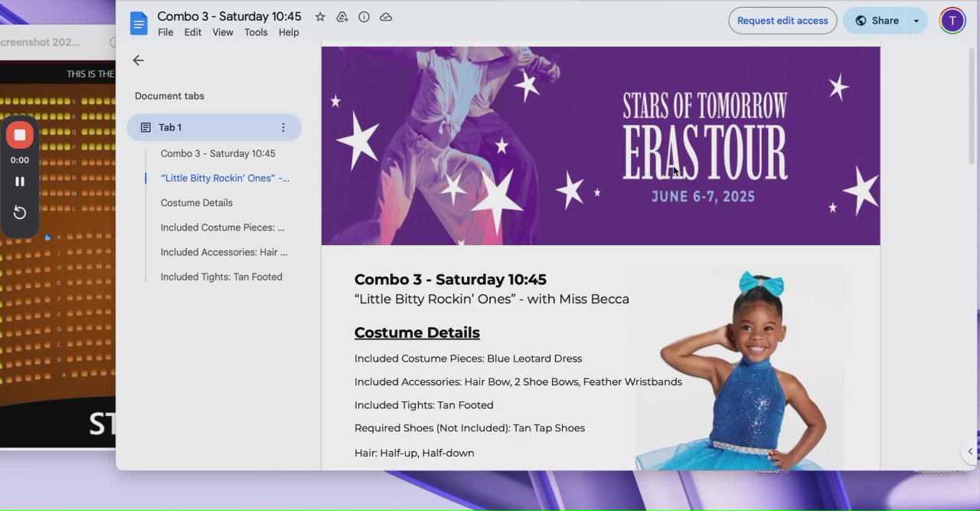Click the document title Combo 3 - Saturday 10:45

pos(229,16)
